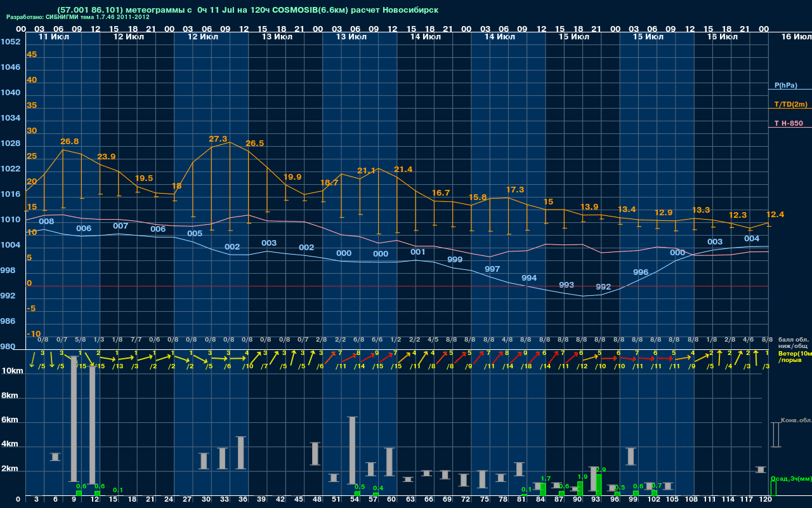This screenshot has height=508, width=812.
Task: Click the 16.7 temperature value
Action: 441,192
